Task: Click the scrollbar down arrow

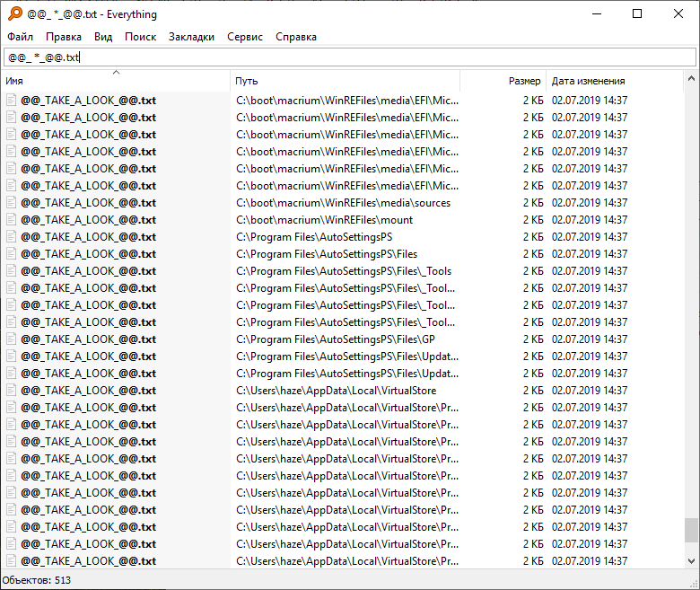Action: pyautogui.click(x=691, y=561)
